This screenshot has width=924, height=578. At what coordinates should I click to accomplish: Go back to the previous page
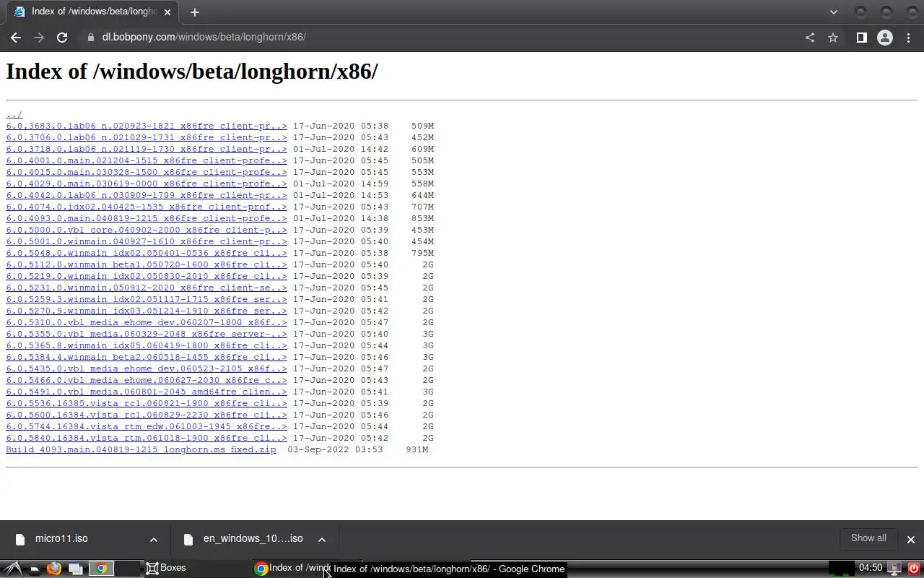(16, 38)
